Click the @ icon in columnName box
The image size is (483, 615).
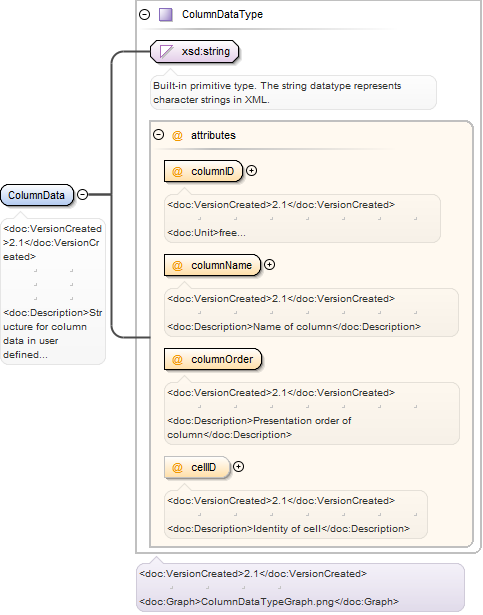(x=177, y=266)
